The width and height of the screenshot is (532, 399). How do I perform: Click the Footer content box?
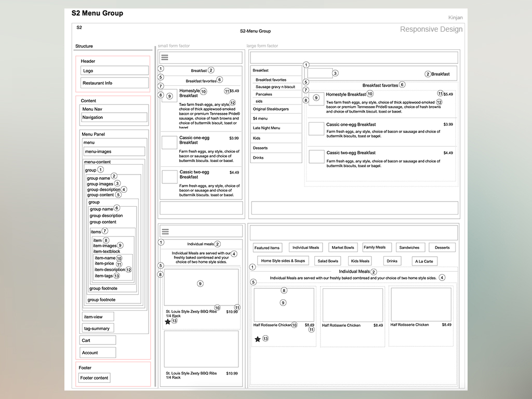[95, 378]
